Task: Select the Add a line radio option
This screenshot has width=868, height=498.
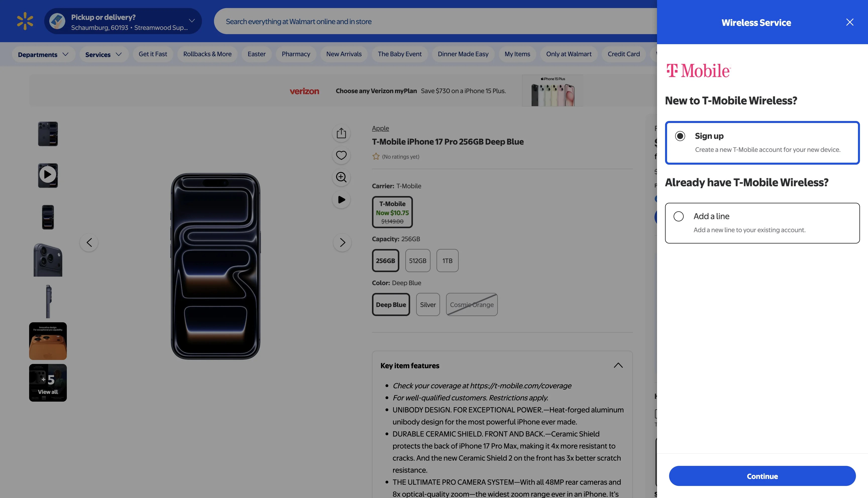Action: [x=678, y=216]
